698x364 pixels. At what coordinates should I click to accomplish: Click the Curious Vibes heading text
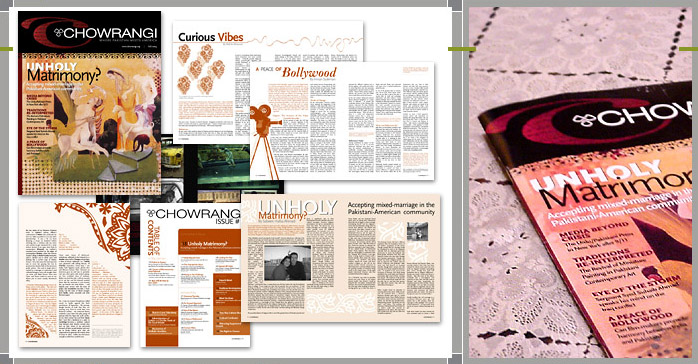click(211, 37)
